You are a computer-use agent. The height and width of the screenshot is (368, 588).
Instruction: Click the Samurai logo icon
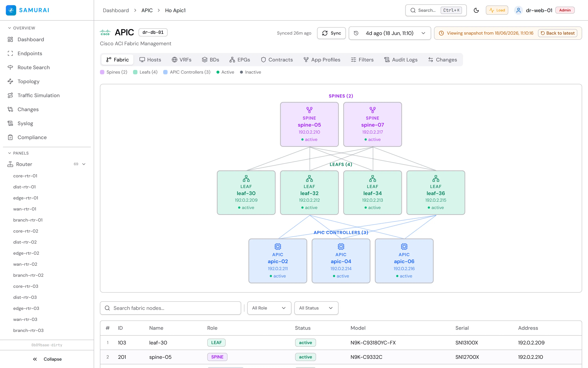(x=11, y=10)
